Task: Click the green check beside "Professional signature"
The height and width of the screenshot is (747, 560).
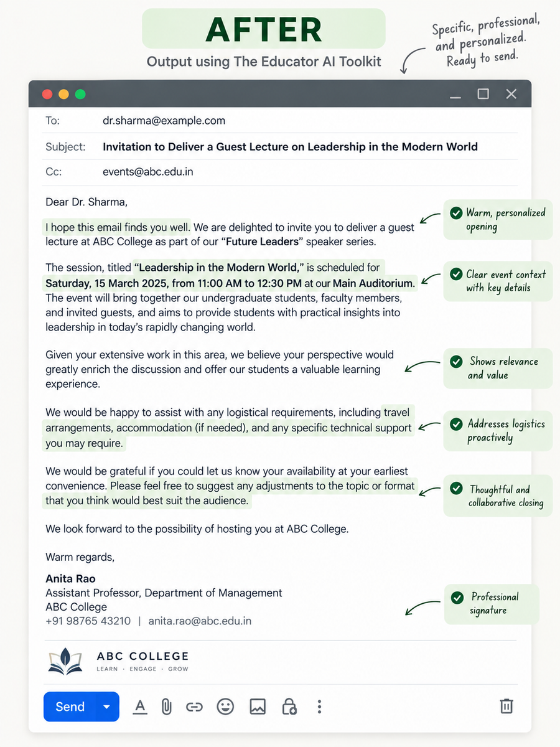Action: coord(457,598)
